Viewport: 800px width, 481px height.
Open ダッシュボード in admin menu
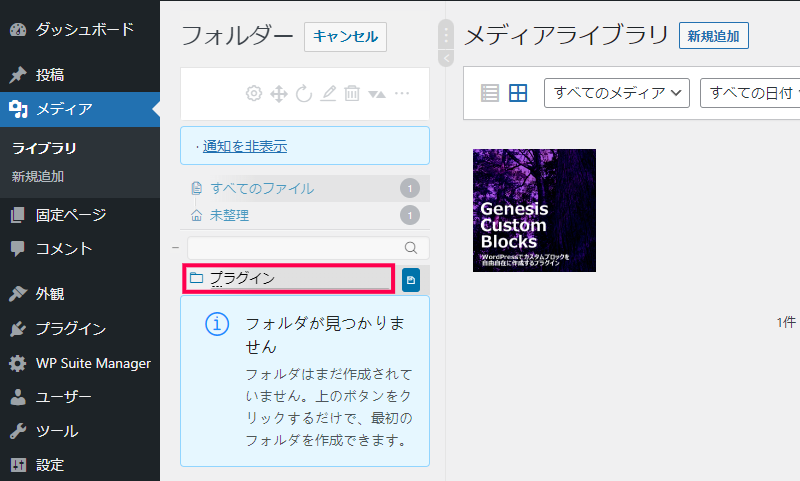coord(80,30)
